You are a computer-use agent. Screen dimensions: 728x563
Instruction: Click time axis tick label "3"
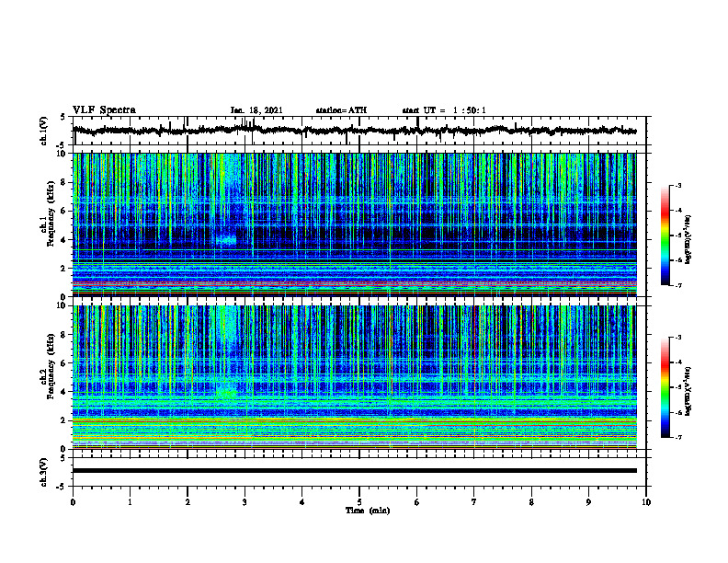245,502
